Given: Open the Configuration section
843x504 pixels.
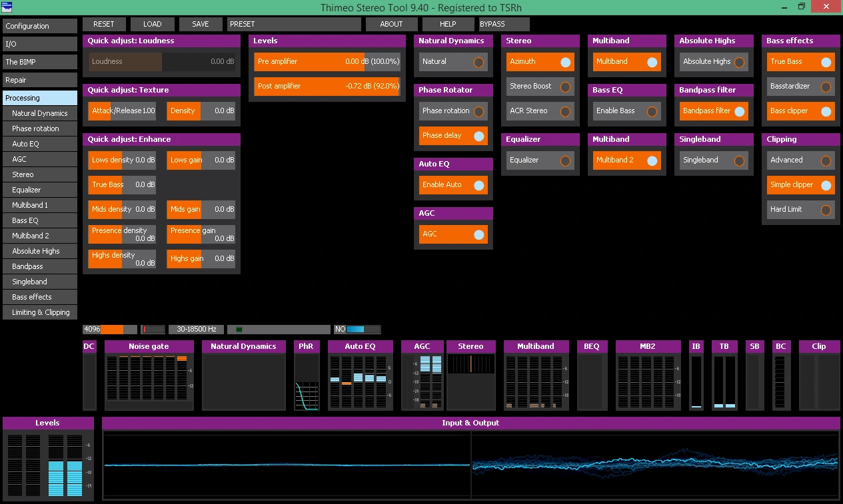Looking at the screenshot, I should point(40,26).
